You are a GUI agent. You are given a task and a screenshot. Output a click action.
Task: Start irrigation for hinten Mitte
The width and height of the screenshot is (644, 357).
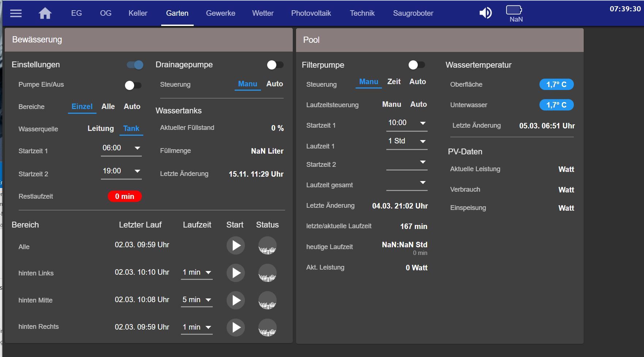(x=236, y=300)
